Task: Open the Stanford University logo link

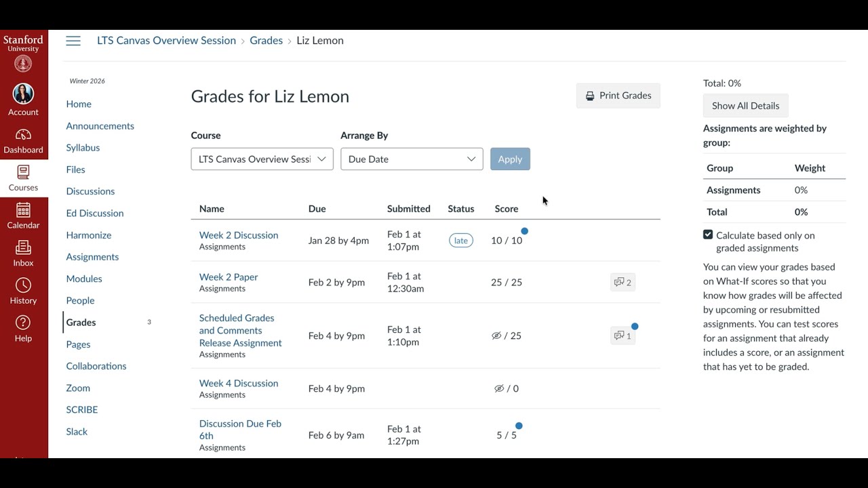Action: tap(24, 53)
